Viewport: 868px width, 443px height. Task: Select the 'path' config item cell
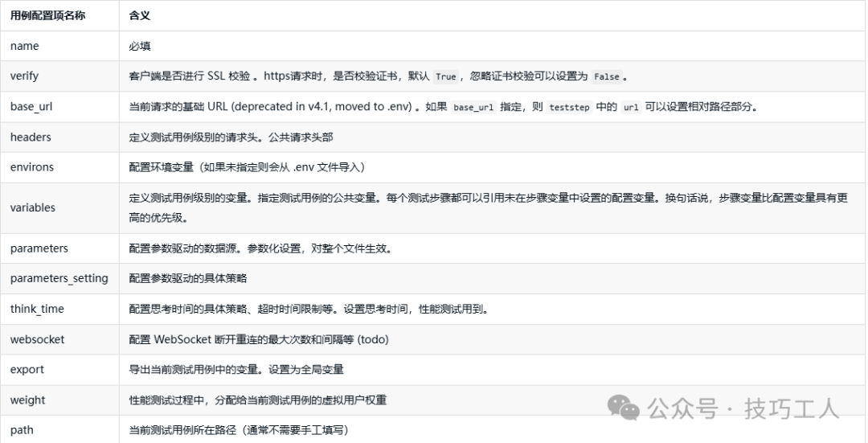(x=59, y=429)
